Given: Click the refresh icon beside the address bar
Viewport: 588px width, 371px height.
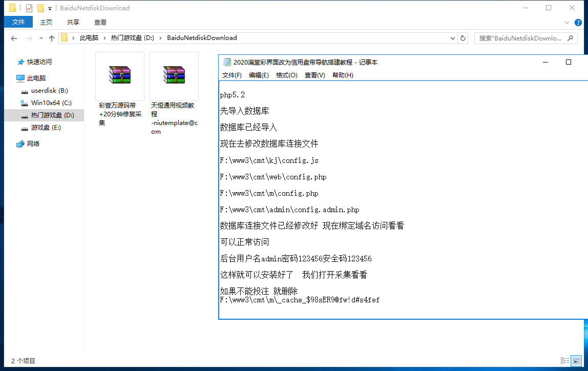Looking at the screenshot, I should click(x=463, y=38).
